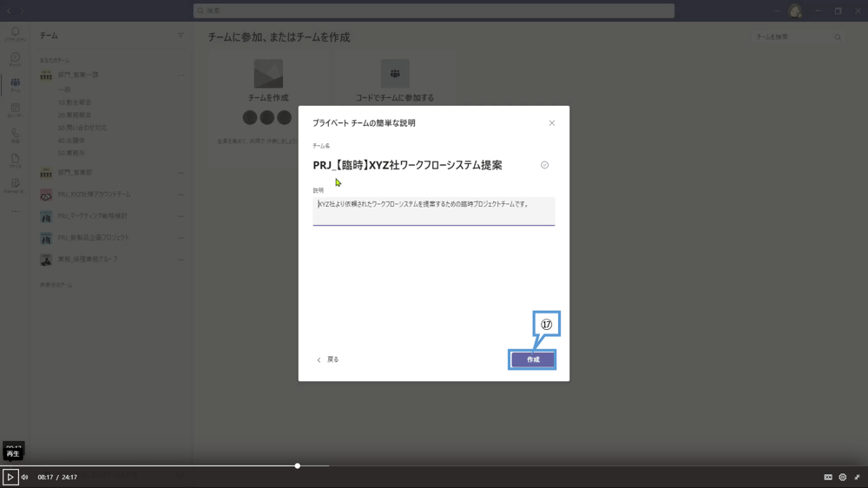Mute the video volume icon

point(24,477)
